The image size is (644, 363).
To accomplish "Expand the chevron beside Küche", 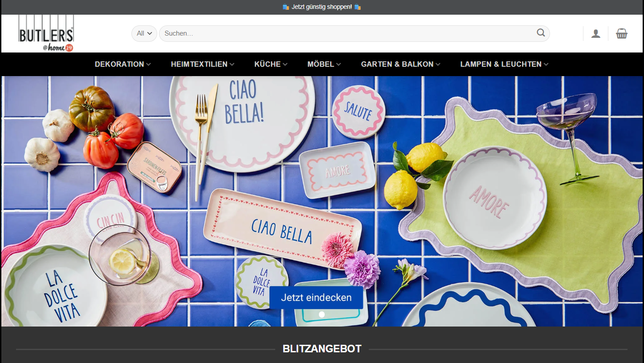I will coord(285,65).
